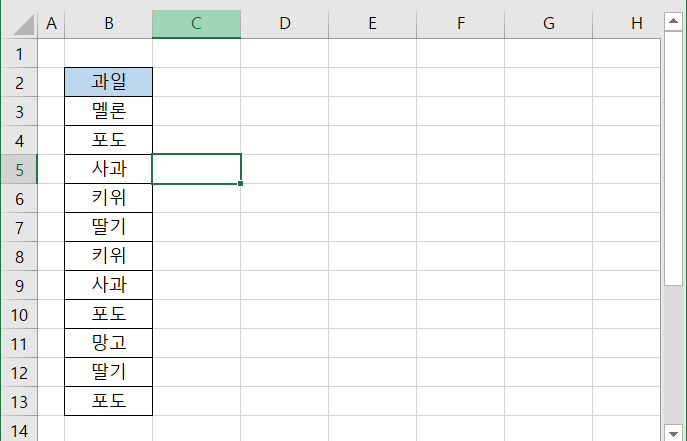
Task: Click the Select All corner triangle
Action: click(24, 25)
